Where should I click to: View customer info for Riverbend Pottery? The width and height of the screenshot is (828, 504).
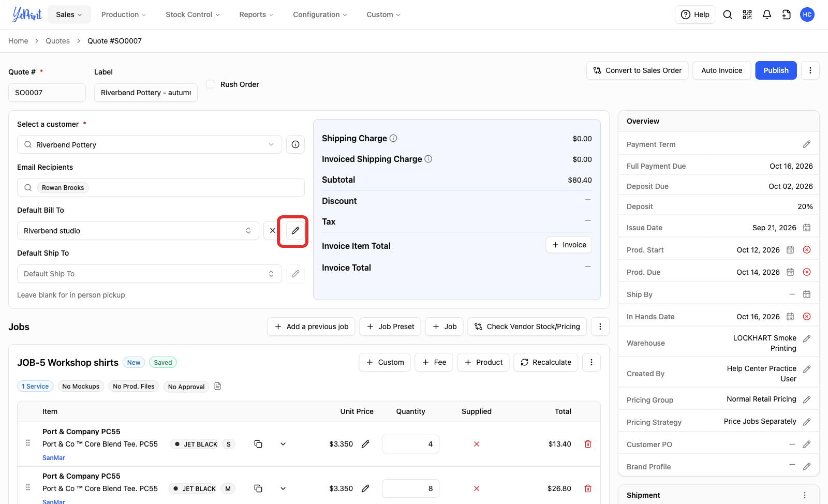point(295,144)
